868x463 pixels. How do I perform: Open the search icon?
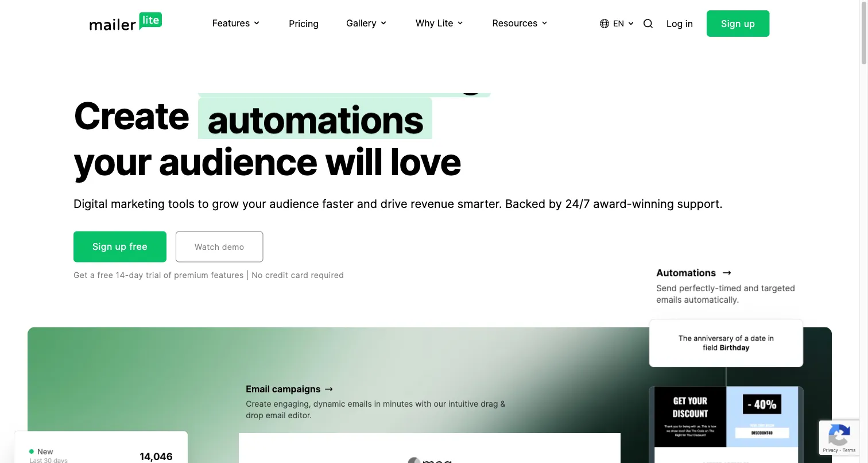(x=648, y=24)
